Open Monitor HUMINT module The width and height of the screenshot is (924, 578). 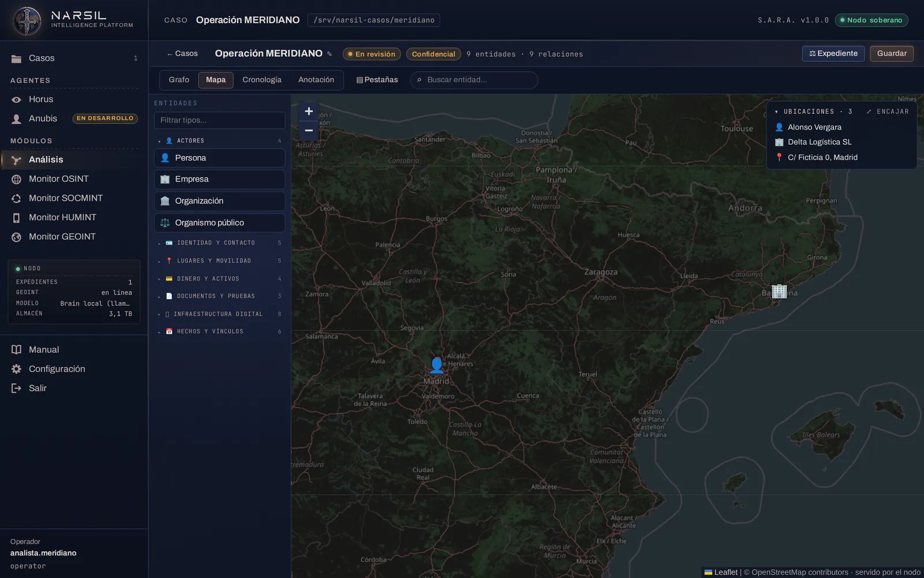point(74,217)
